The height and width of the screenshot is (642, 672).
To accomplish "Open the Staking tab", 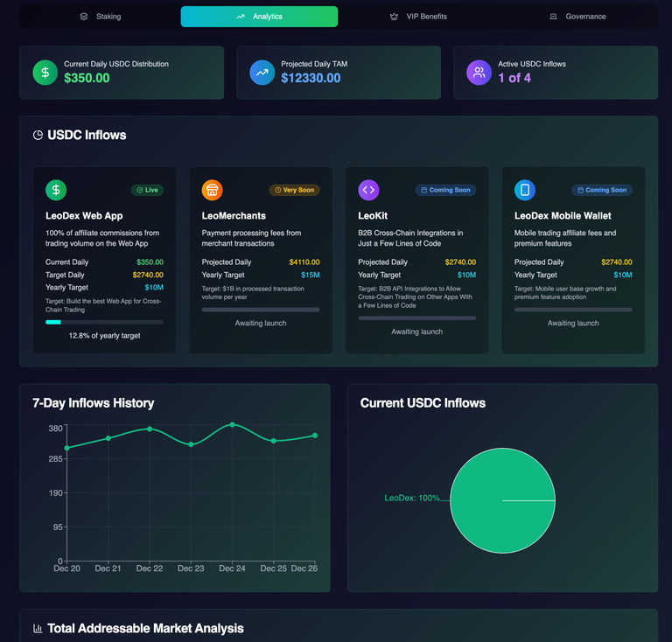I will click(x=101, y=17).
